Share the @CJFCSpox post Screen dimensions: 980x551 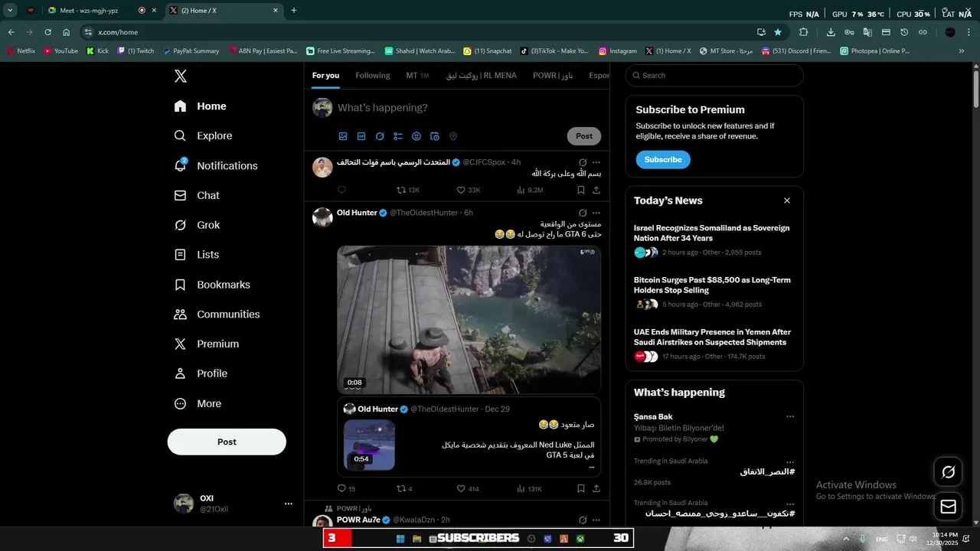point(596,190)
